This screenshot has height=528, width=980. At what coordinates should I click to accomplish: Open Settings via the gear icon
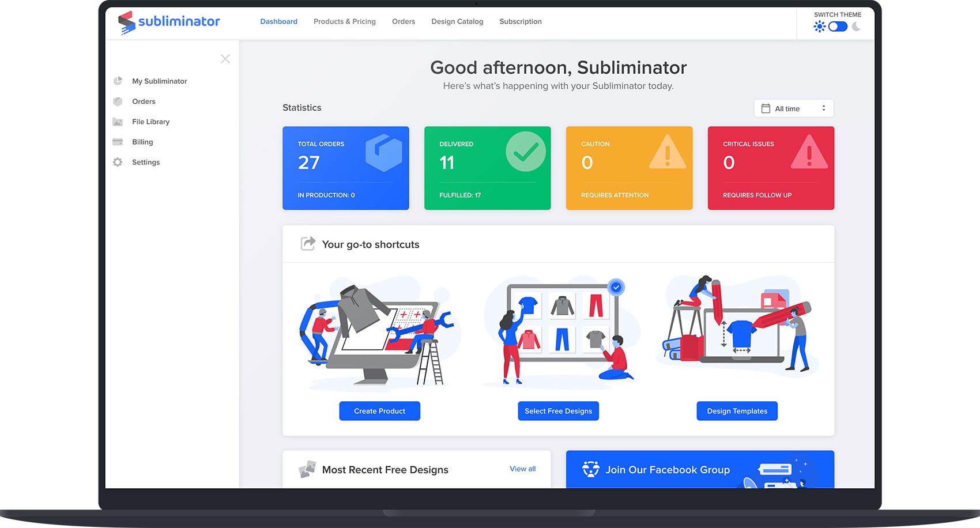coord(118,162)
